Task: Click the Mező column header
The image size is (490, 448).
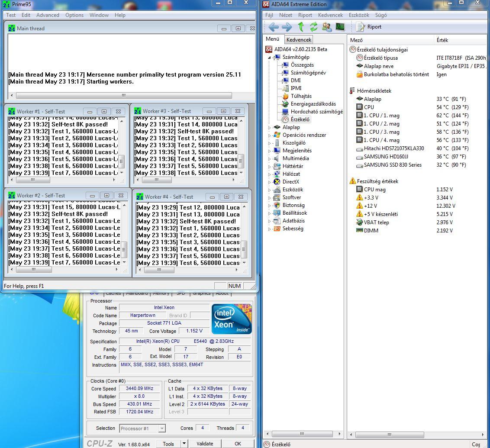Action: click(x=390, y=40)
